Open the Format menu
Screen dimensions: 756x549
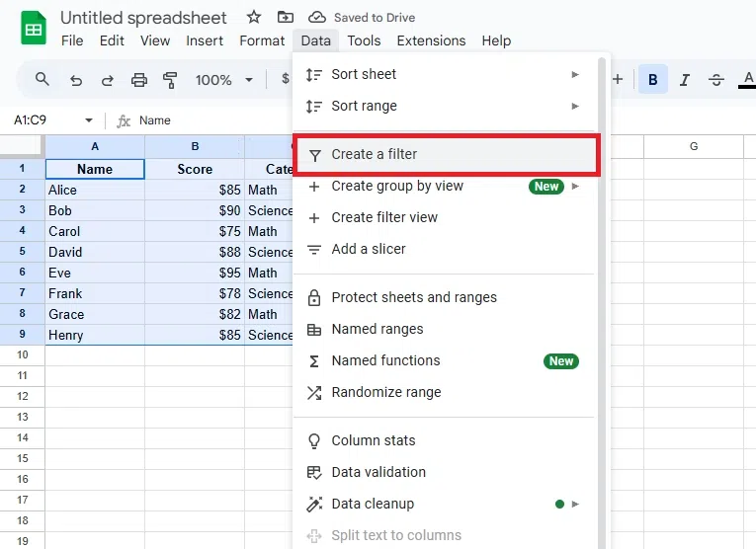[262, 40]
